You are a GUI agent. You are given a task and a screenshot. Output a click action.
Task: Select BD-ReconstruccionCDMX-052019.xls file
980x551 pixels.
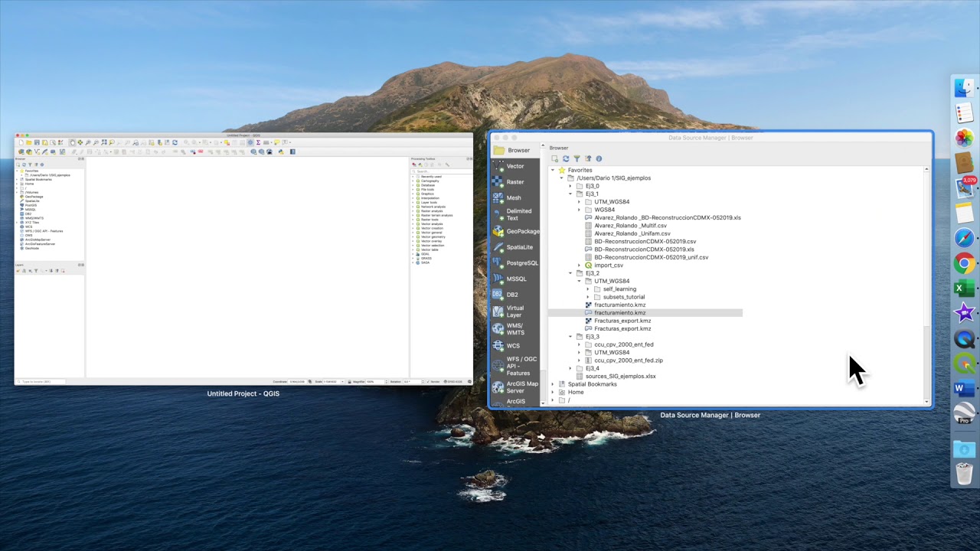pos(644,249)
